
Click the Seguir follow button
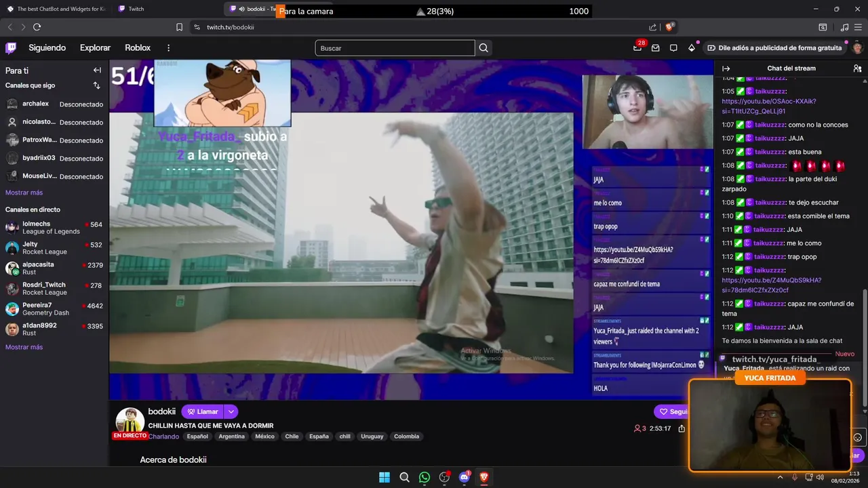pos(671,411)
